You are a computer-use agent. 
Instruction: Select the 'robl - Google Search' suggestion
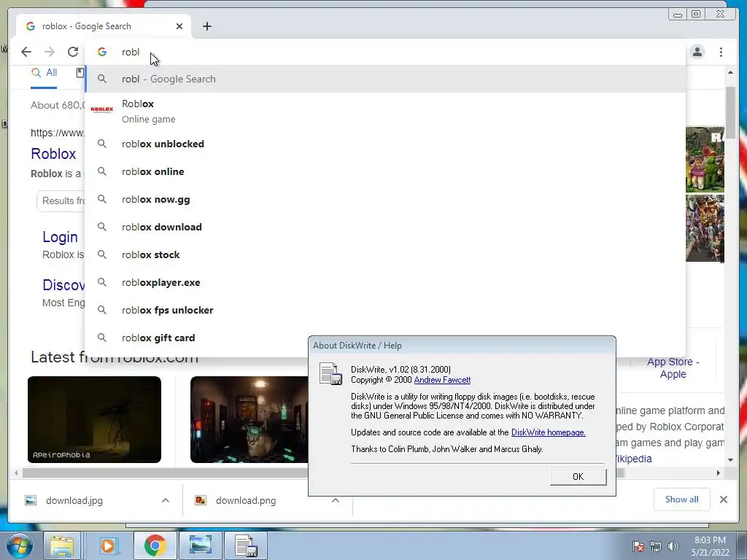point(385,79)
